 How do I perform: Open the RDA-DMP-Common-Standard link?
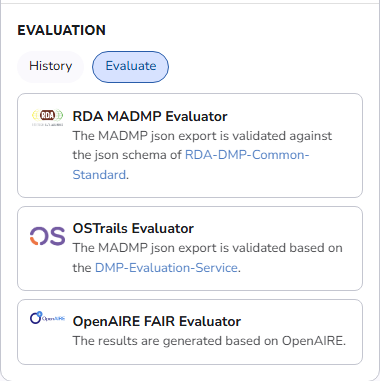pos(191,165)
